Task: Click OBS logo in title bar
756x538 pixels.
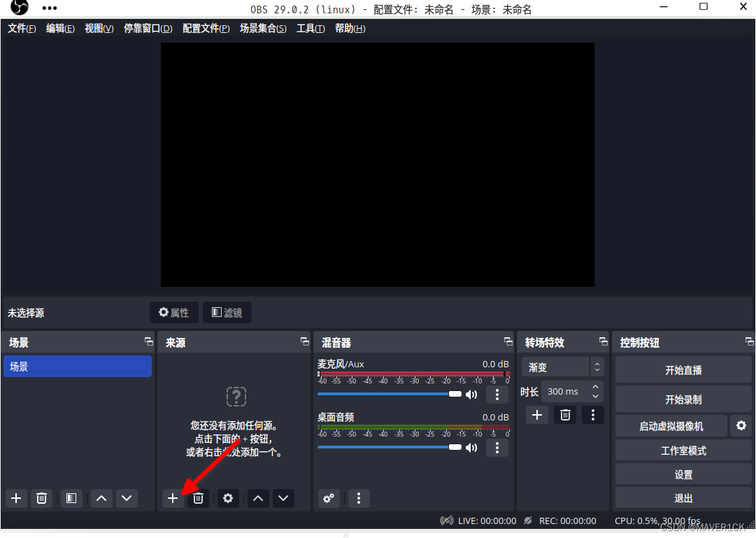Action: coord(20,7)
